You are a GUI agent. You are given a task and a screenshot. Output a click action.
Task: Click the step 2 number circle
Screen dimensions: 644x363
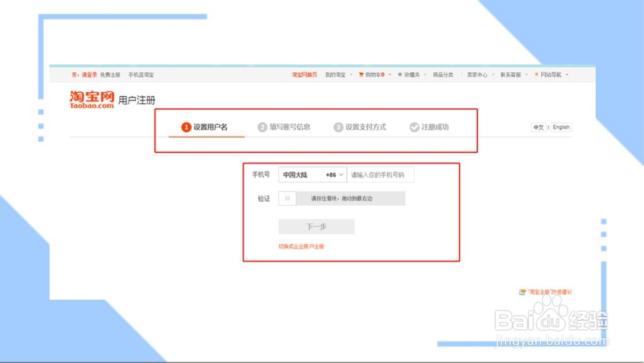(x=262, y=127)
